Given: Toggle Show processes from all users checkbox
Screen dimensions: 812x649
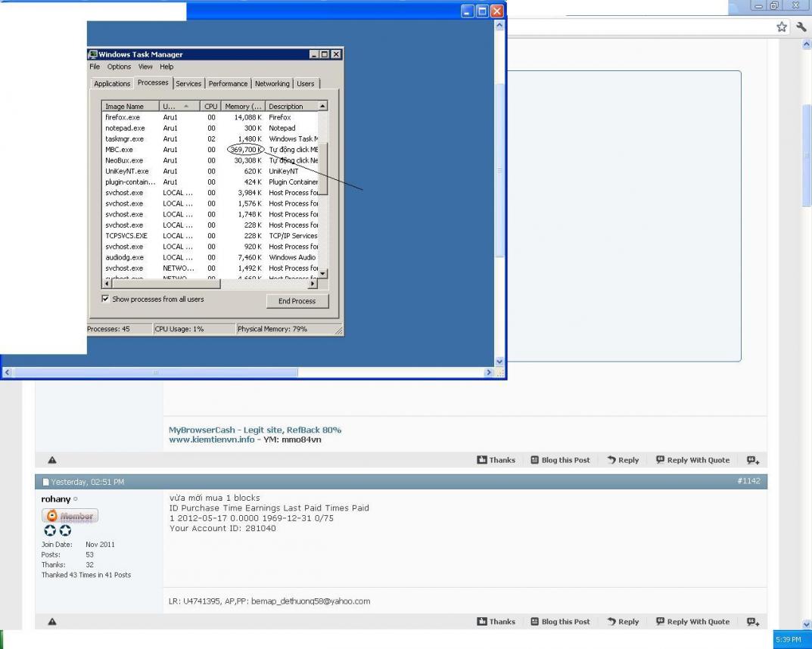Looking at the screenshot, I should point(106,299).
